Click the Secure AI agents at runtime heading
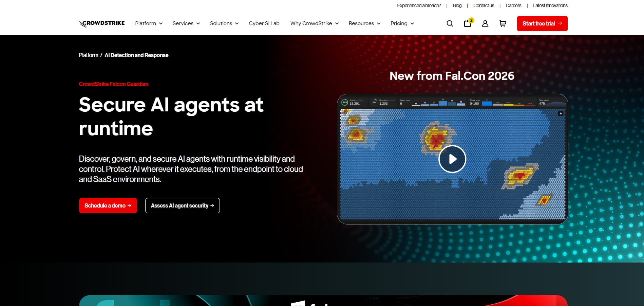This screenshot has height=306, width=644. 171,116
